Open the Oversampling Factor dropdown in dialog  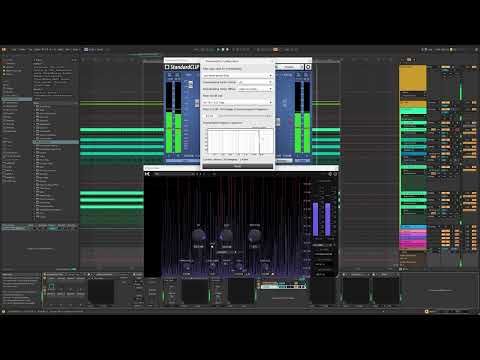255,82
